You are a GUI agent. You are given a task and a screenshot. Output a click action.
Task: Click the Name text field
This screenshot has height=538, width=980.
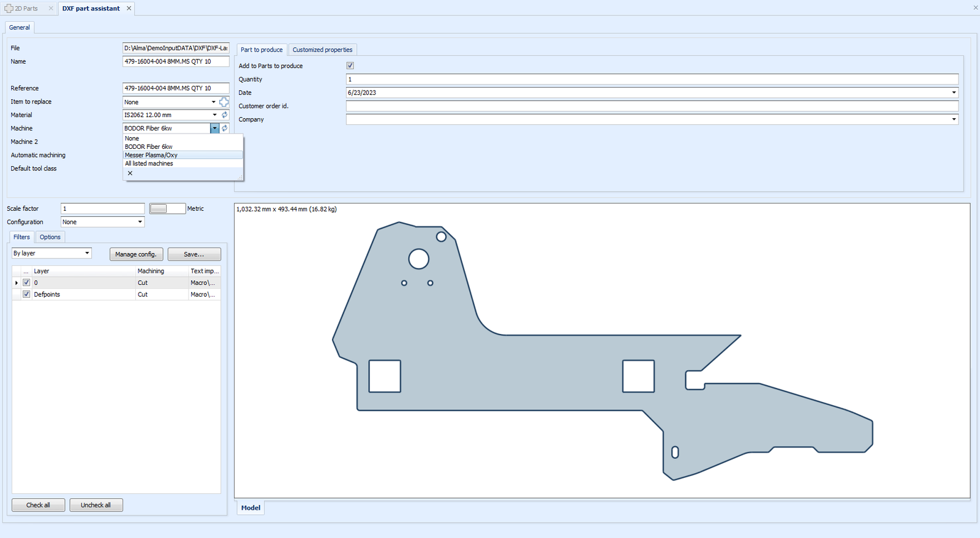click(x=176, y=61)
